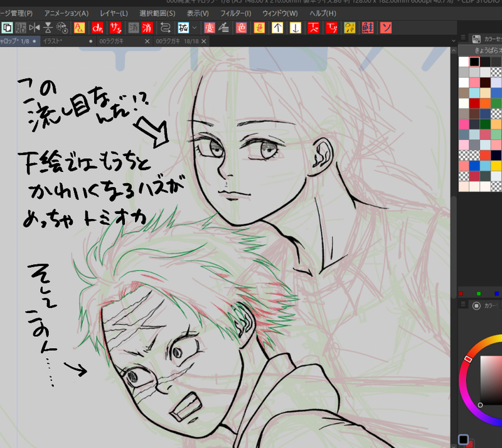The image size is (502, 448).
Task: Open the dropdown arrow beside 拡 icon
Action: coord(195,28)
